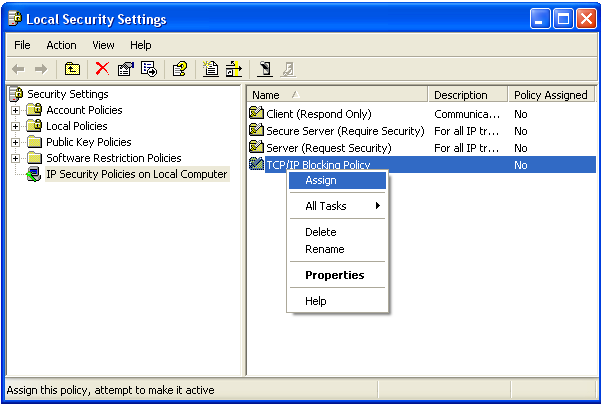Click Secure Server's 'For all IP tr...' description
This screenshot has width=601, height=404.
(466, 131)
